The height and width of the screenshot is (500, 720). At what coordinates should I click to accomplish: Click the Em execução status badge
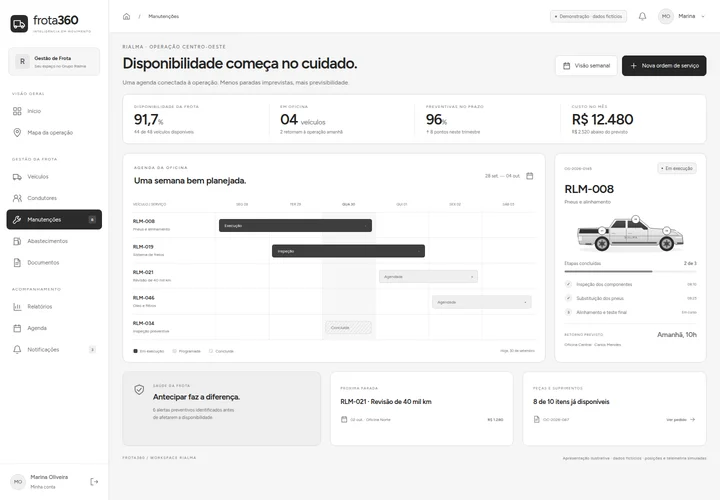(x=677, y=169)
